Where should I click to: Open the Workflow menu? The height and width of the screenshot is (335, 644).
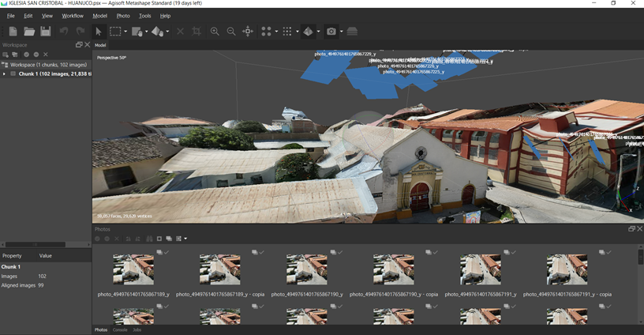73,16
